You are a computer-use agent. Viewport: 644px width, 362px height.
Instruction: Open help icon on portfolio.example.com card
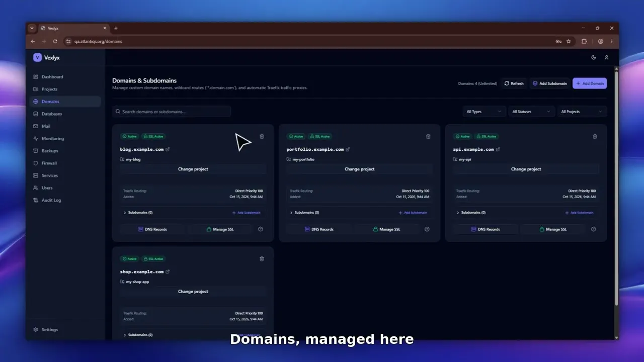pyautogui.click(x=427, y=229)
